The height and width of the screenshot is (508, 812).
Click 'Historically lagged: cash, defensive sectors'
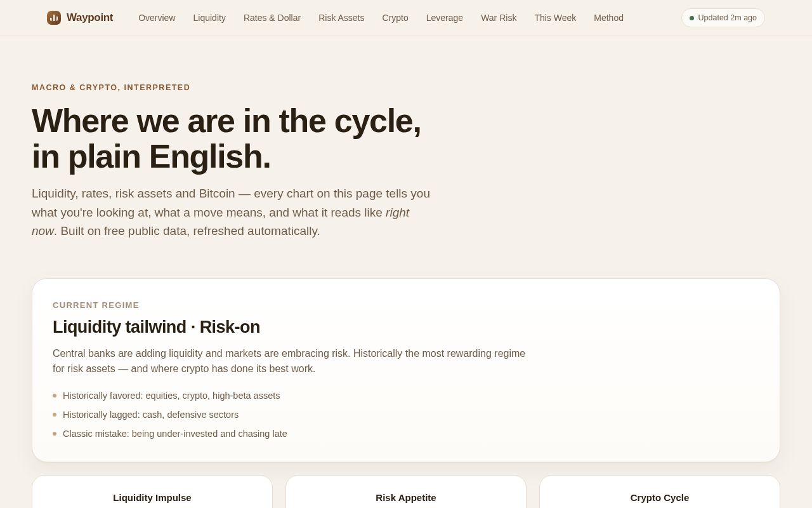point(151,415)
